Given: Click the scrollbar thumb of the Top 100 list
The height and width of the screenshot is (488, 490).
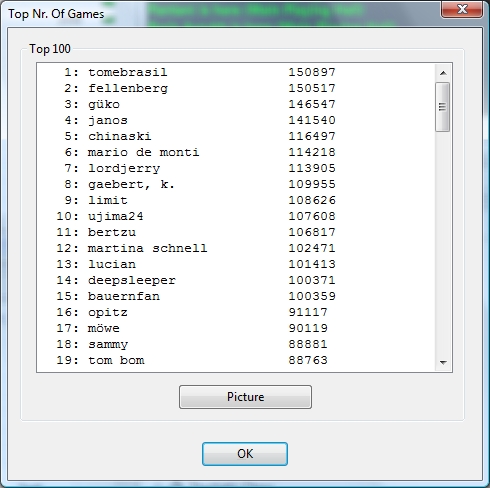Looking at the screenshot, I should coord(443,107).
